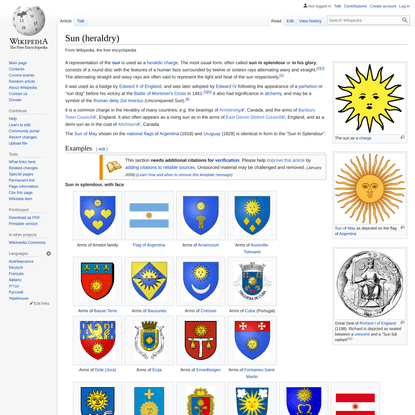The width and height of the screenshot is (415, 415).
Task: Follow the crescent link in the Great Seal caption
Action: 362,334
